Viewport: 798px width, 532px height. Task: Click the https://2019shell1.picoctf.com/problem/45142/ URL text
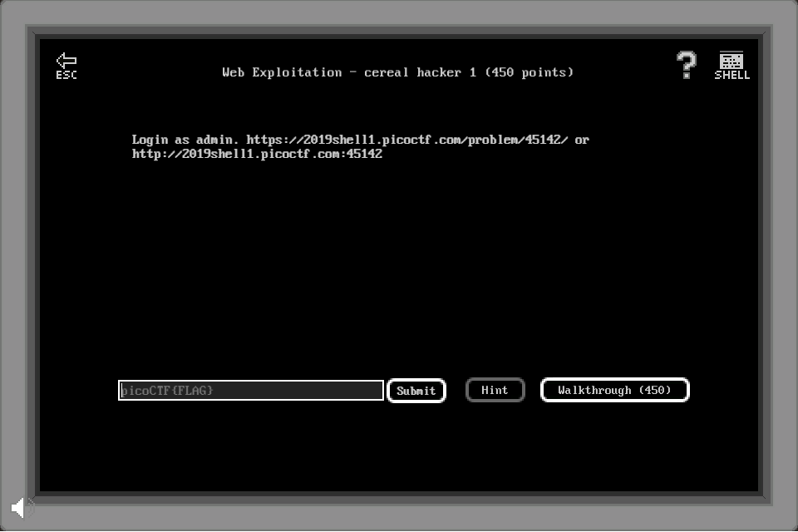pos(407,140)
